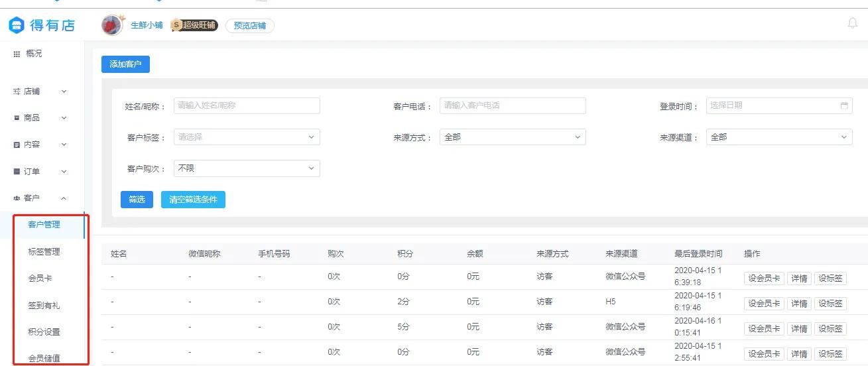Focus the 客户电话 input field
Image resolution: width=868 pixels, height=366 pixels.
(513, 105)
